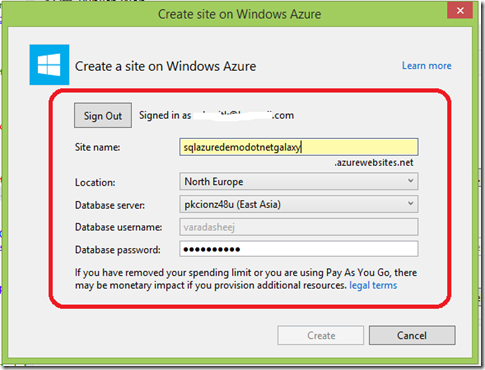Expand the Database server dropdown arrow
Image resolution: width=485 pixels, height=370 pixels.
[x=410, y=203]
